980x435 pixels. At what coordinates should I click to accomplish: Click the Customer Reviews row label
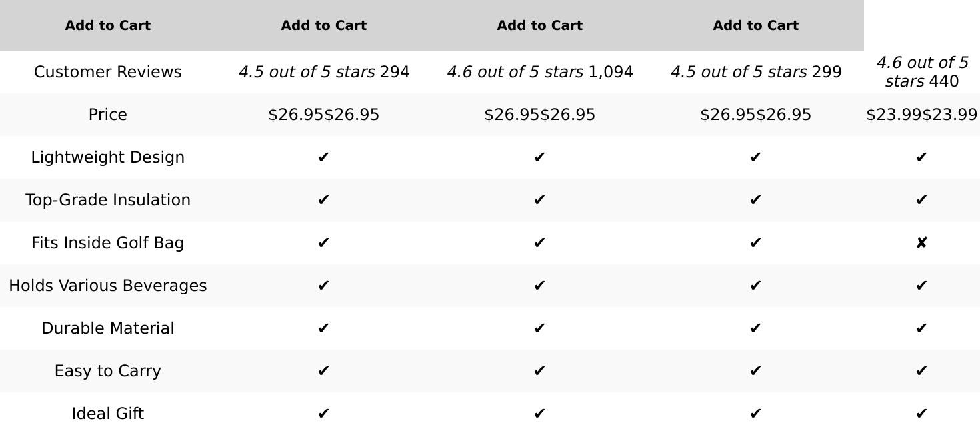coord(108,72)
